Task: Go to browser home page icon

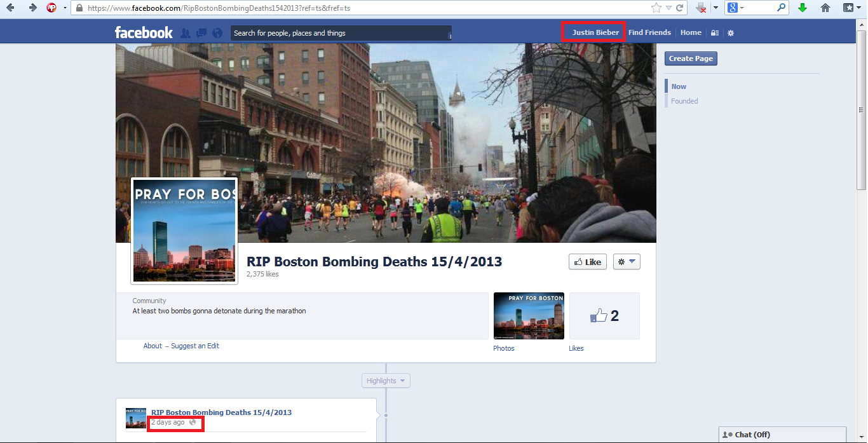Action: (825, 8)
